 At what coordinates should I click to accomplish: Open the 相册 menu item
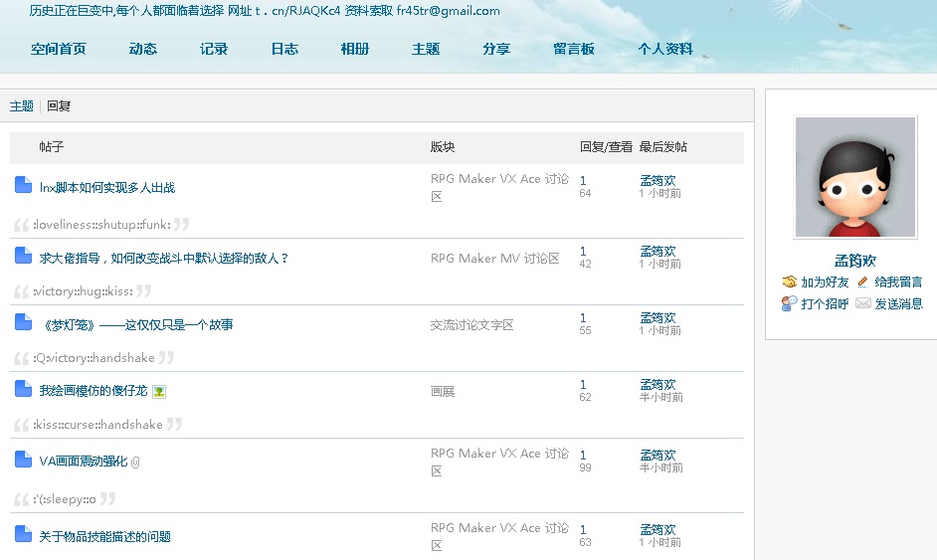coord(355,49)
